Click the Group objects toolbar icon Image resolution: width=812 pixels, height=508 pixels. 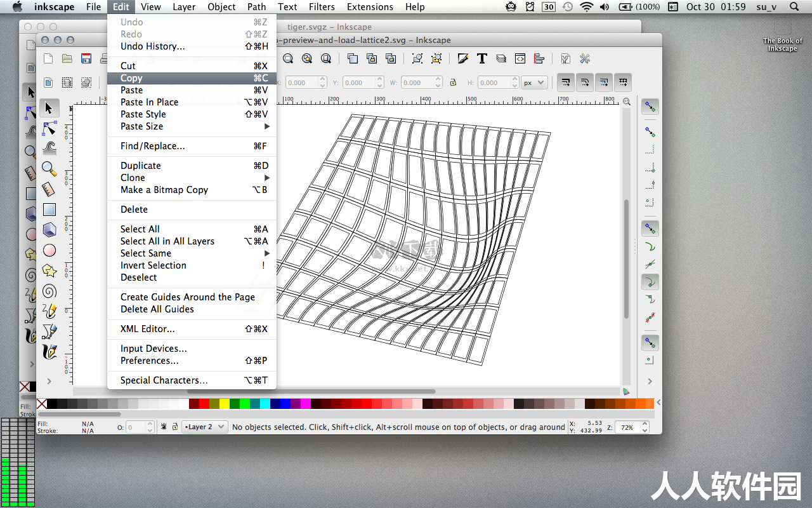(x=417, y=58)
